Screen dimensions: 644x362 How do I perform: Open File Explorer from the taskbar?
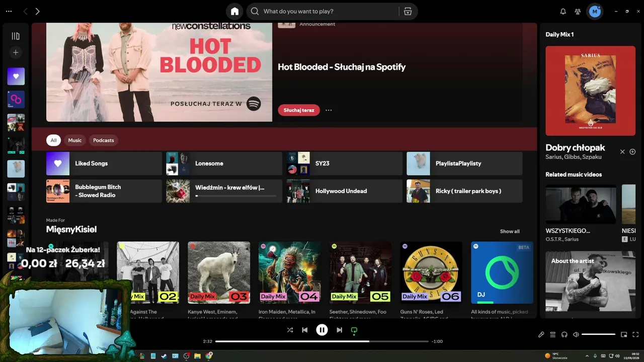tap(198, 356)
